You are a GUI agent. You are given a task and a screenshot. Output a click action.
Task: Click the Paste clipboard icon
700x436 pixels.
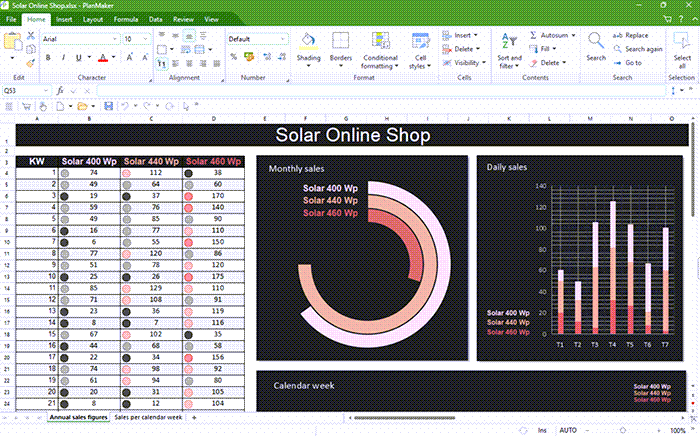[x=12, y=42]
